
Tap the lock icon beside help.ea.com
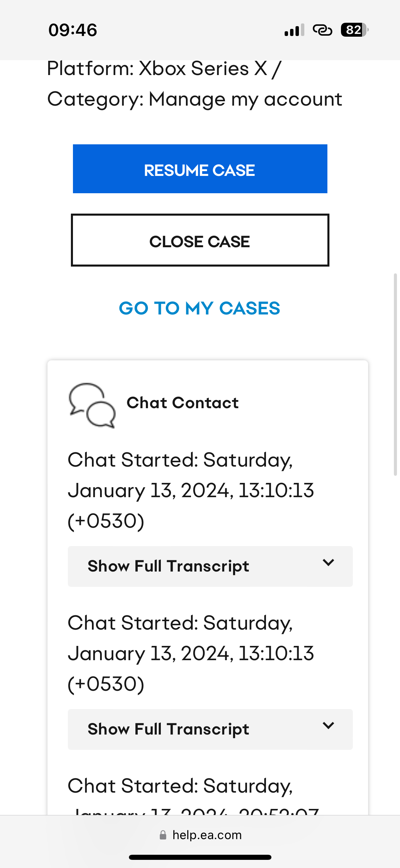click(163, 835)
